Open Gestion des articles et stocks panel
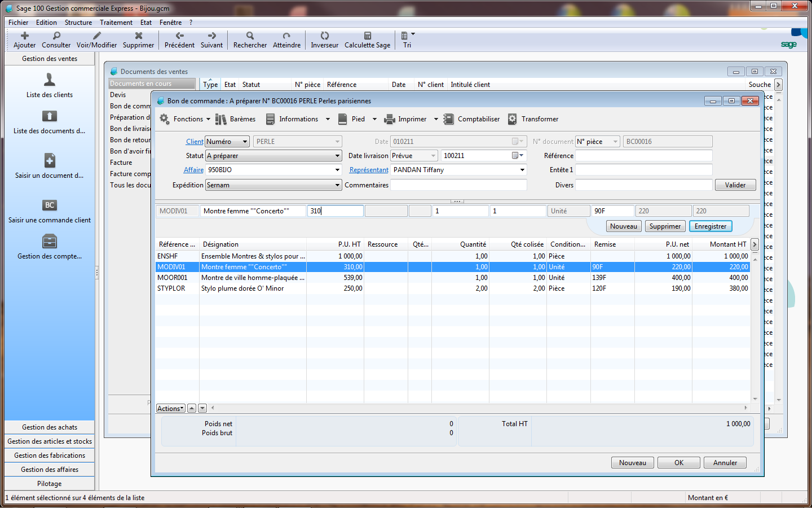This screenshot has height=508, width=812. coord(50,441)
